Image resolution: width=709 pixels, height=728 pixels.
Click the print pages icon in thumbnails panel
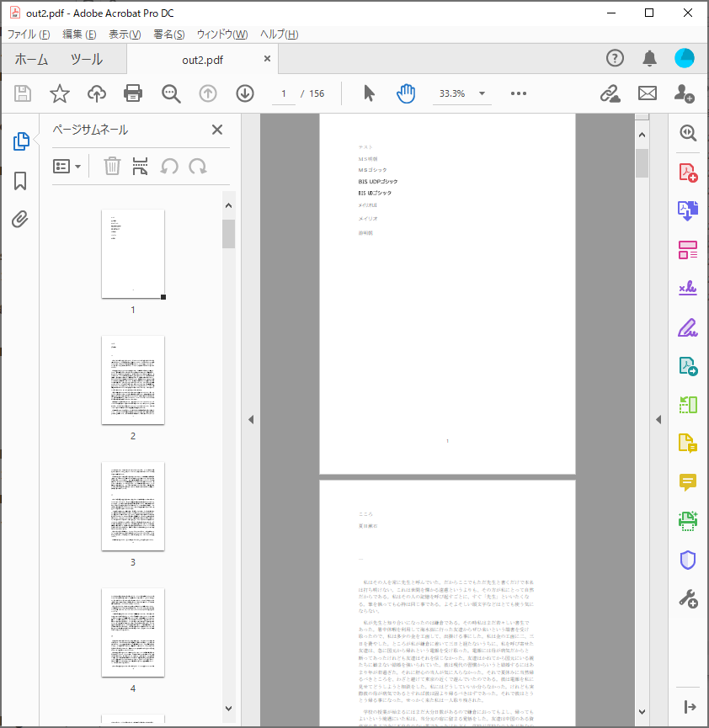click(x=140, y=166)
